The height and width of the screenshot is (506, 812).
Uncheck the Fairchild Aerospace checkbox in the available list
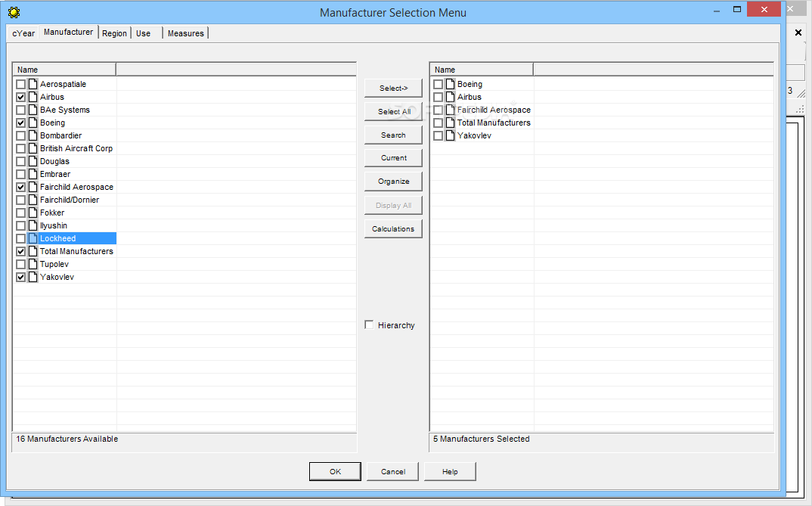point(20,187)
